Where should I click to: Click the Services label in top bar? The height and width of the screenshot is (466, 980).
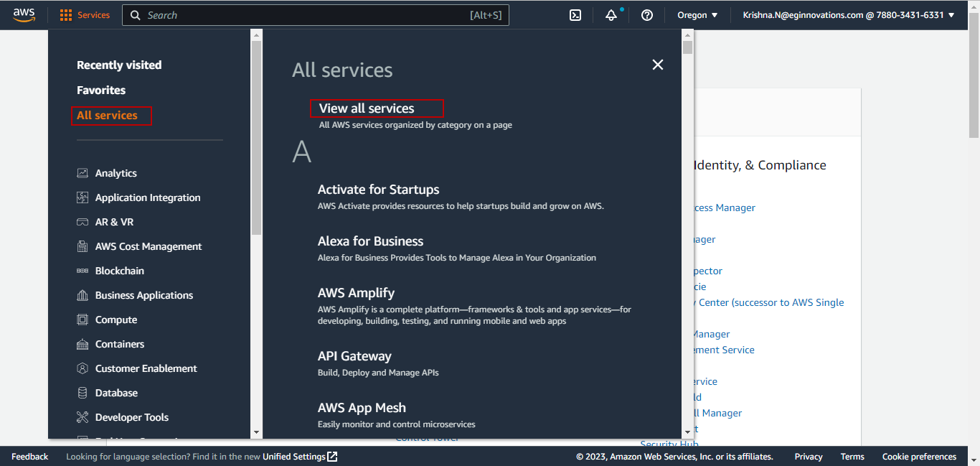(94, 15)
